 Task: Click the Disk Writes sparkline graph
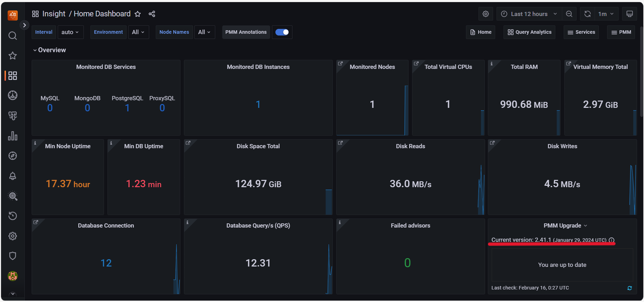(633, 190)
